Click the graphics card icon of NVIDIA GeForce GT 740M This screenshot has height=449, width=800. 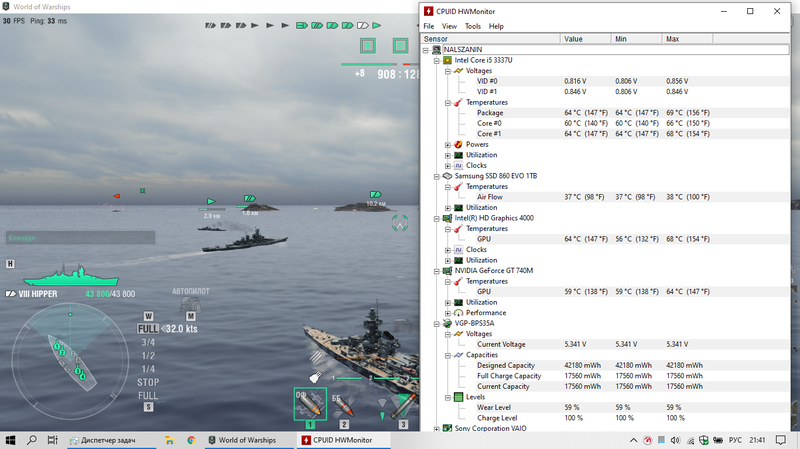pos(447,270)
